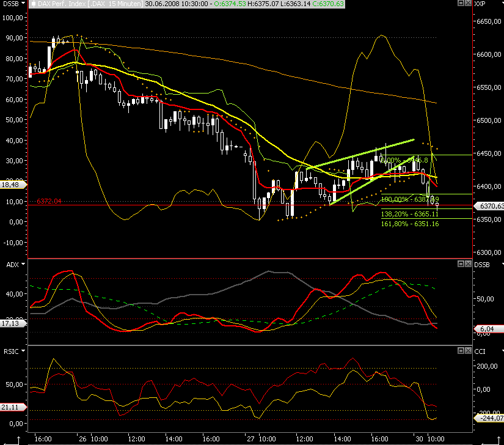504x445 pixels.
Task: Close the main DAX chart panel
Action: (468, 3)
